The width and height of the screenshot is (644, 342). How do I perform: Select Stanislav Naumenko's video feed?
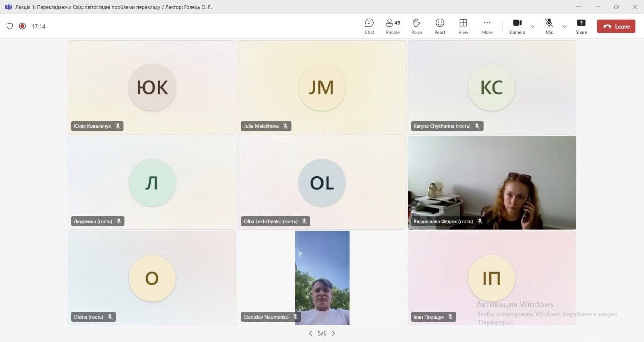(x=322, y=278)
